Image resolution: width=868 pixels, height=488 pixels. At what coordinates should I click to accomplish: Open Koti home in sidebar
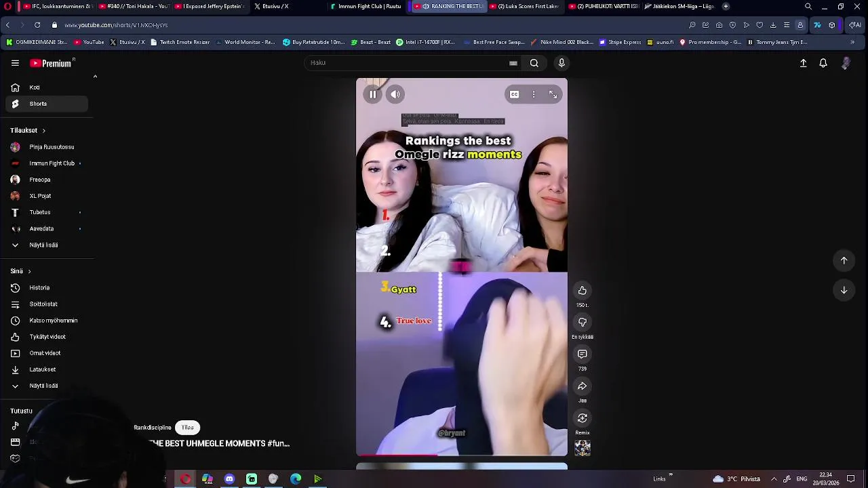click(x=47, y=87)
